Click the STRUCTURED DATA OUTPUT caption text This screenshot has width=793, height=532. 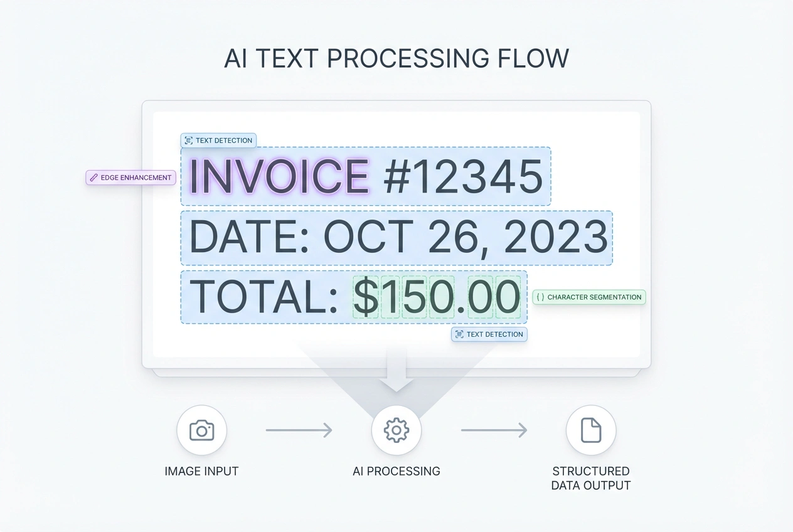pos(591,478)
